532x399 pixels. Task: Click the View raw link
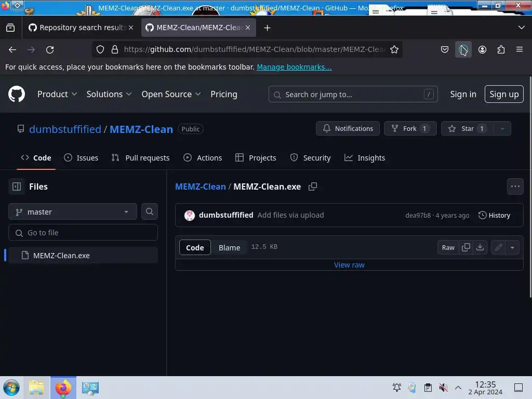pos(349,265)
